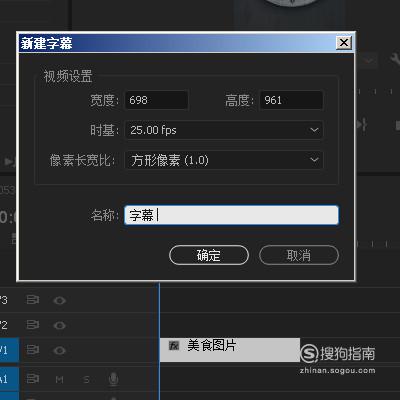Click the 确定 button in dialog

point(209,255)
